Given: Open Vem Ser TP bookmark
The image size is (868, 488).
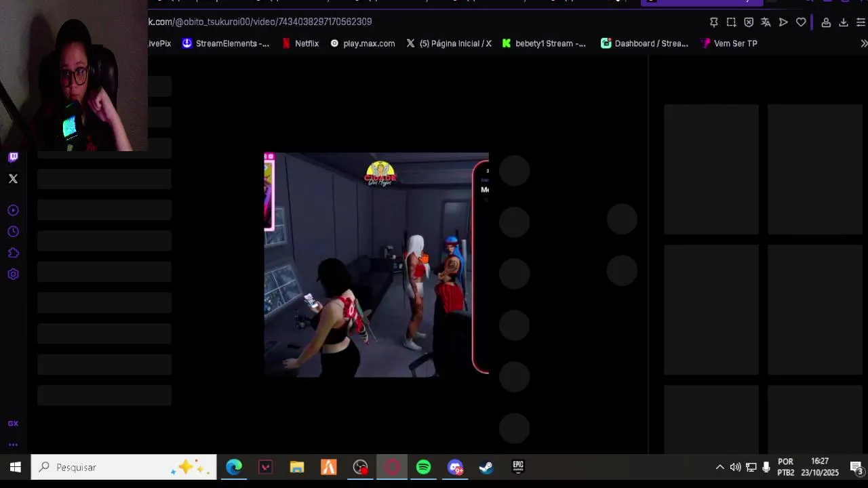Looking at the screenshot, I should pyautogui.click(x=728, y=43).
